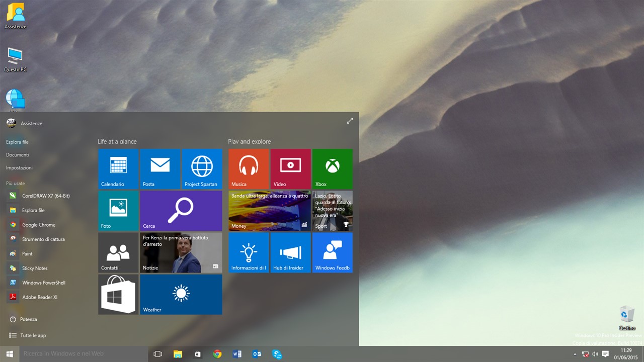The width and height of the screenshot is (644, 362).
Task: Open File Explorer from the taskbar
Action: coord(178,354)
